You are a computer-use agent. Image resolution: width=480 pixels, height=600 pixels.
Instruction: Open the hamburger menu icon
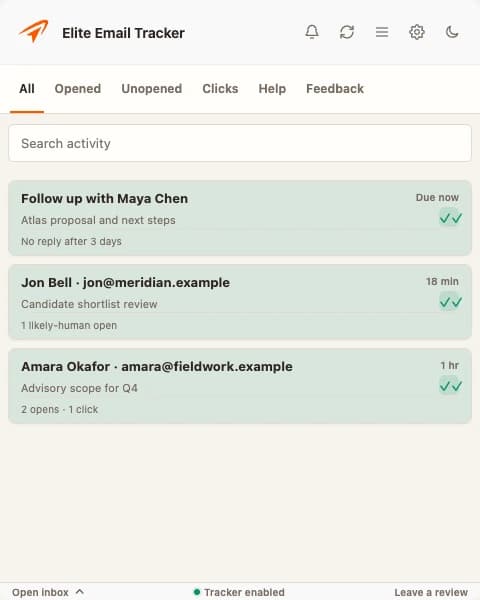tap(382, 32)
